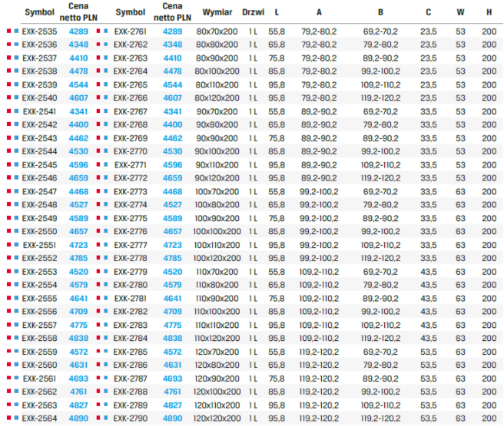
Task: Click the red square beside EXK-2769
Action: 98,137
